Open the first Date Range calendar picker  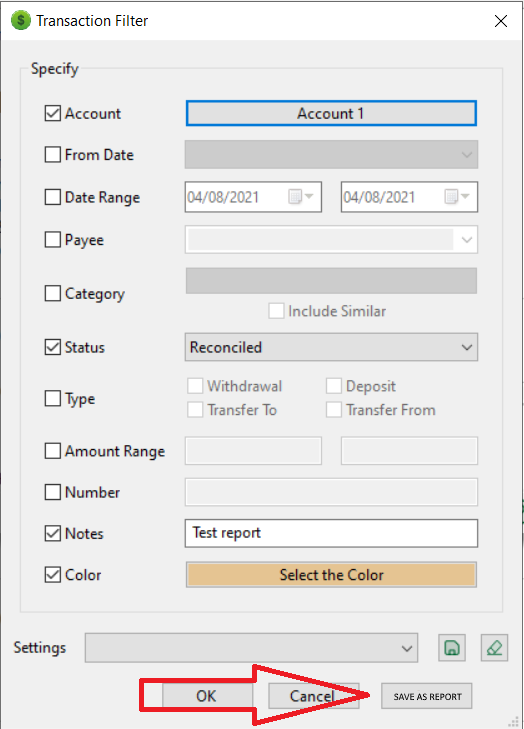click(301, 197)
